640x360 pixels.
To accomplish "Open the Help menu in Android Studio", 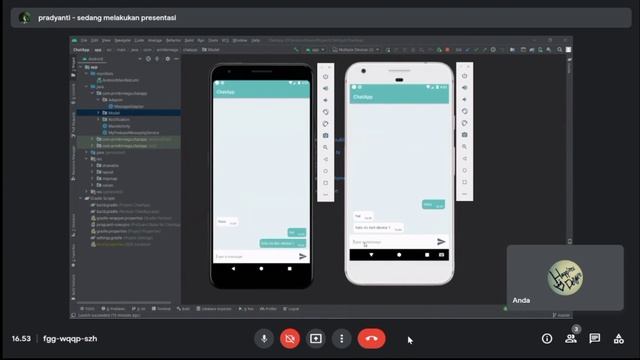I will click(x=256, y=40).
